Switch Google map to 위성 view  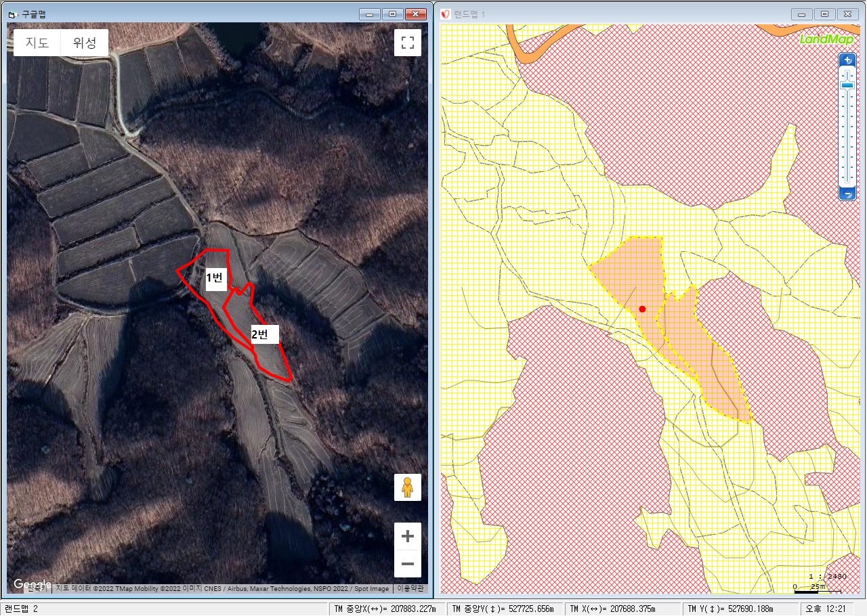pos(85,43)
